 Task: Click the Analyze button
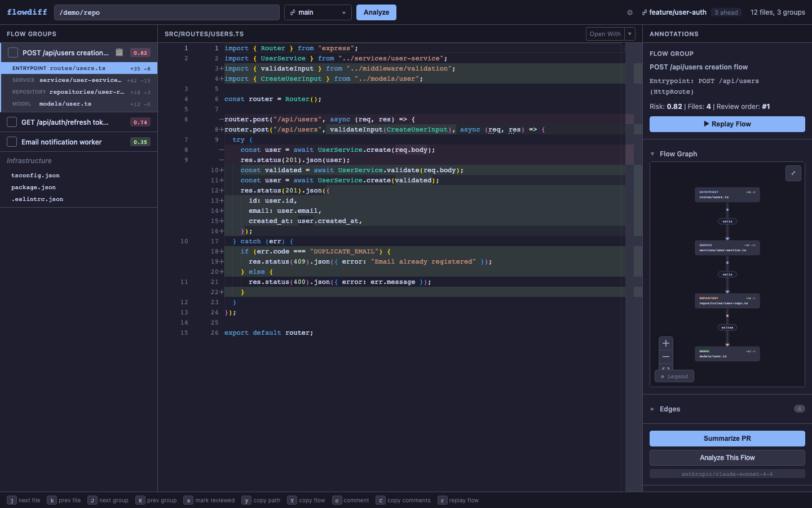(x=376, y=12)
